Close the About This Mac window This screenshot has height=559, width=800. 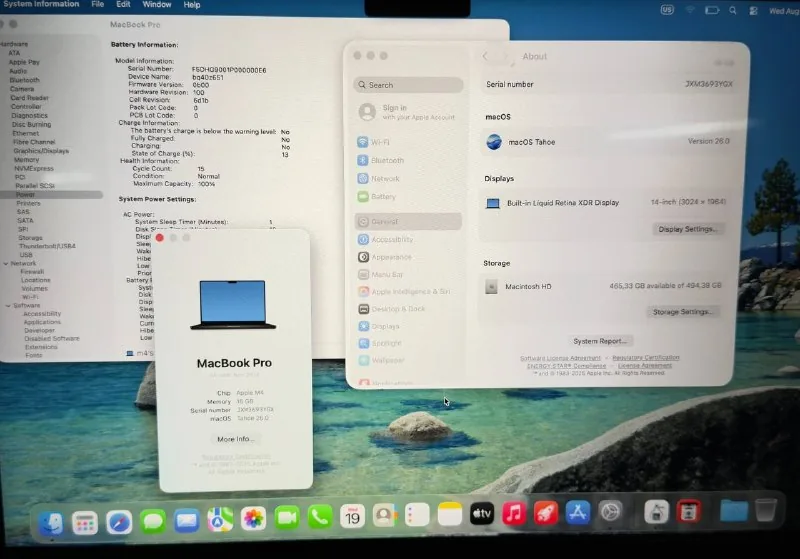[160, 238]
